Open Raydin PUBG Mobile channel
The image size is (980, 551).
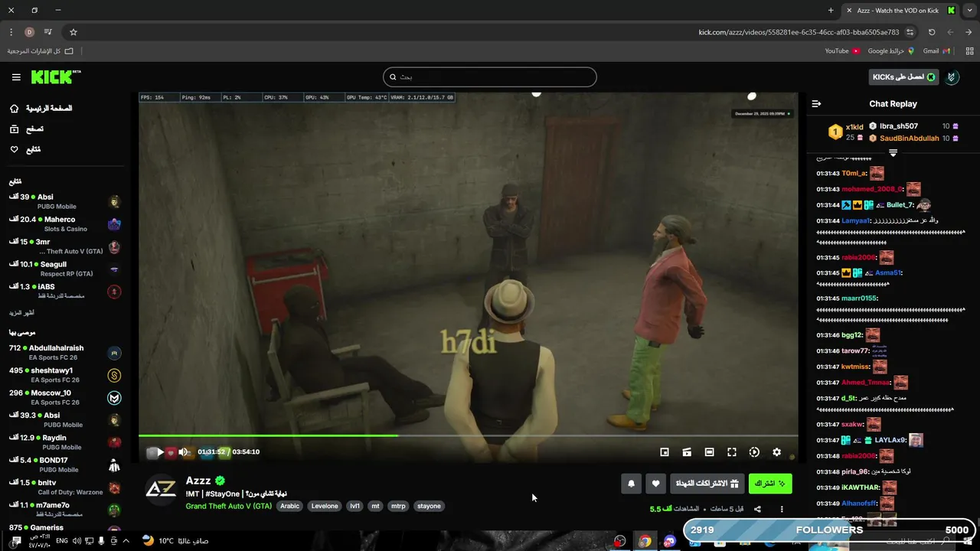click(x=65, y=442)
